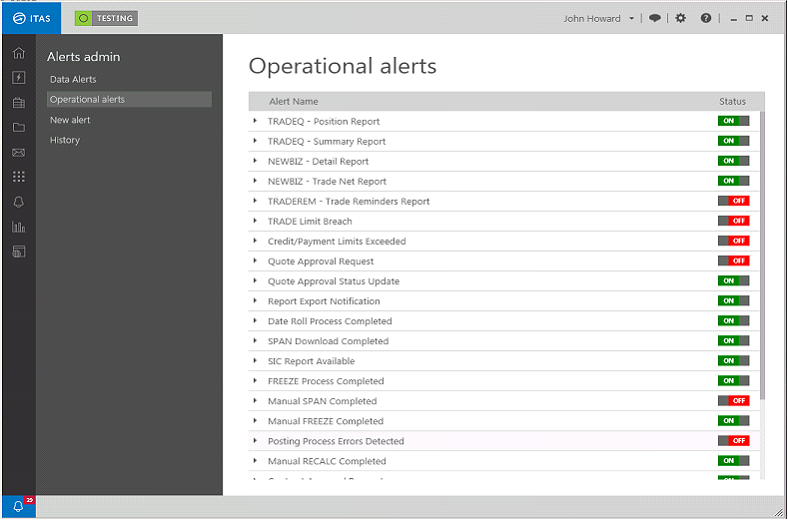Select Date Roll Process Completed text

click(330, 321)
